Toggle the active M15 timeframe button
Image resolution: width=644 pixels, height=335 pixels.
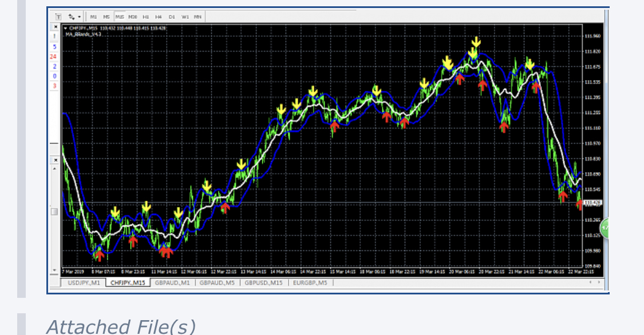pos(120,17)
